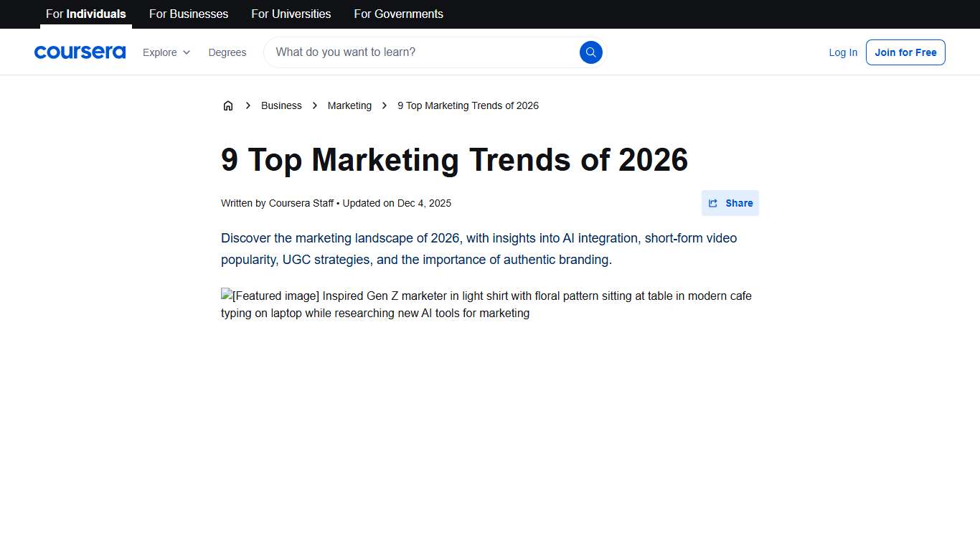Image resolution: width=980 pixels, height=551 pixels.
Task: Open the Business breadcrumb link
Action: 281,105
